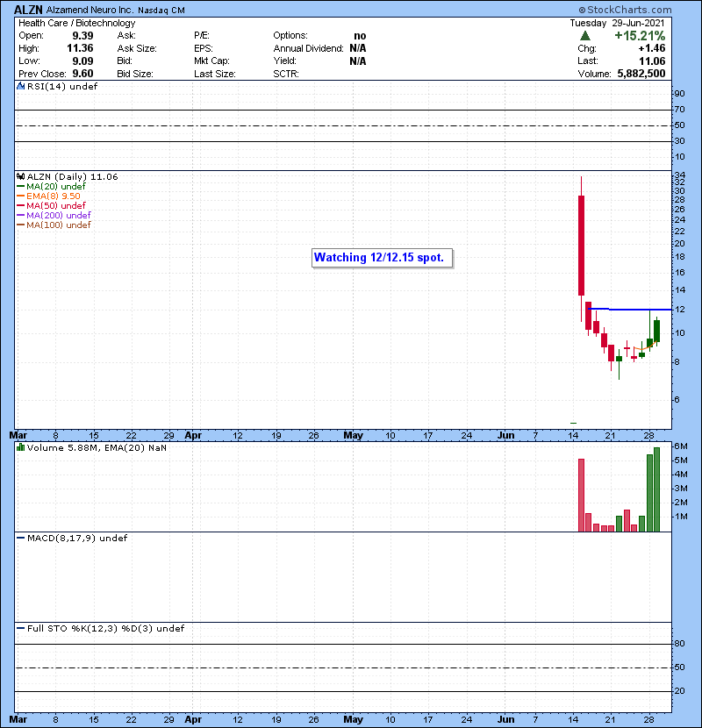The width and height of the screenshot is (702, 728).
Task: Click the MA(200) undef legend entry
Action: 59,216
